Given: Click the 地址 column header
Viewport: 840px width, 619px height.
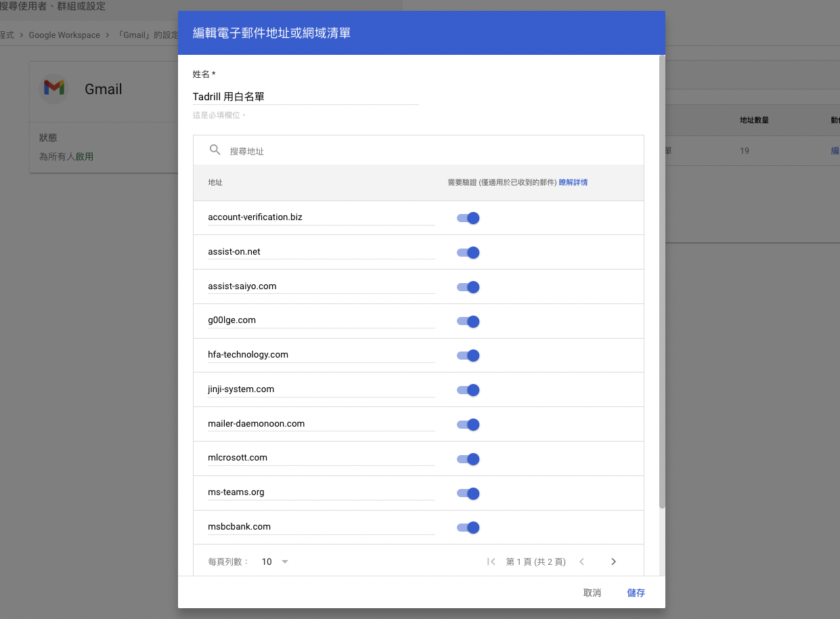Looking at the screenshot, I should click(x=215, y=183).
